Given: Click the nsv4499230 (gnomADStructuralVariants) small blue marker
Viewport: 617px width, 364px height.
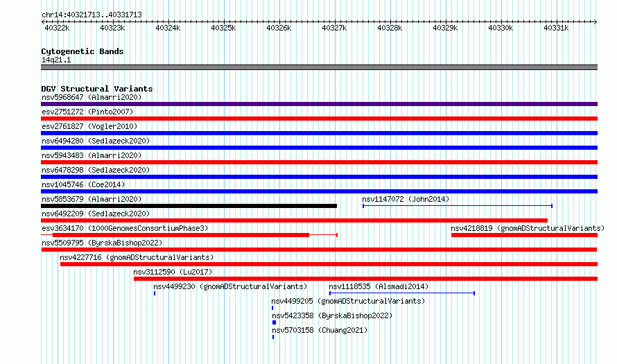Looking at the screenshot, I should pyautogui.click(x=155, y=293).
